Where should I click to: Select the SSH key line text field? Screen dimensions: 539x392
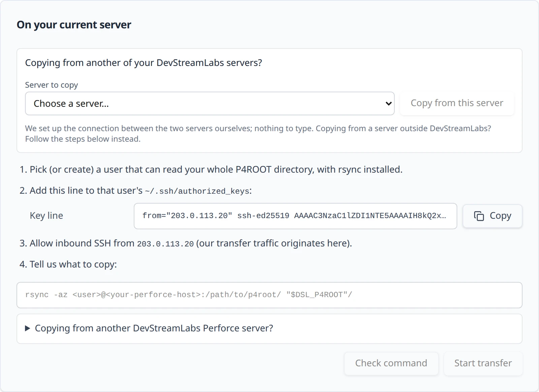[x=295, y=216]
